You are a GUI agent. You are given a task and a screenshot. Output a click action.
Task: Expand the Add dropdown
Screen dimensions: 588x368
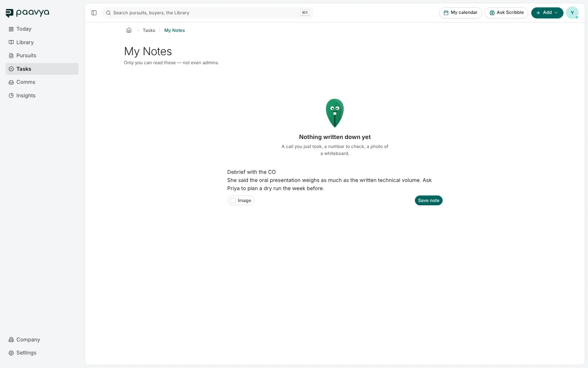(x=547, y=13)
